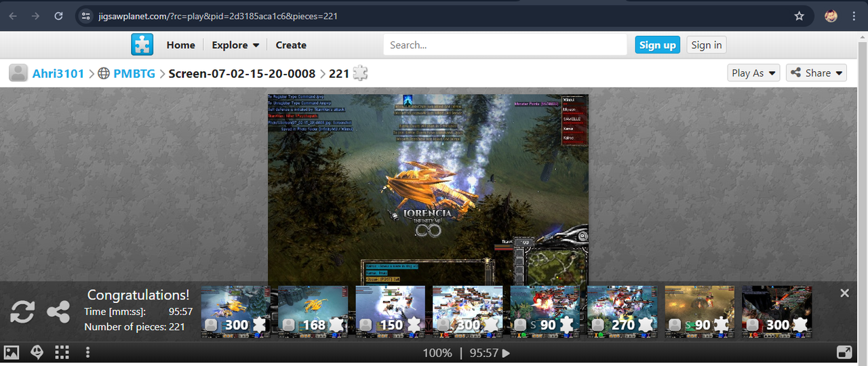Open the PMBTG album link
This screenshot has width=868, height=366.
click(134, 73)
